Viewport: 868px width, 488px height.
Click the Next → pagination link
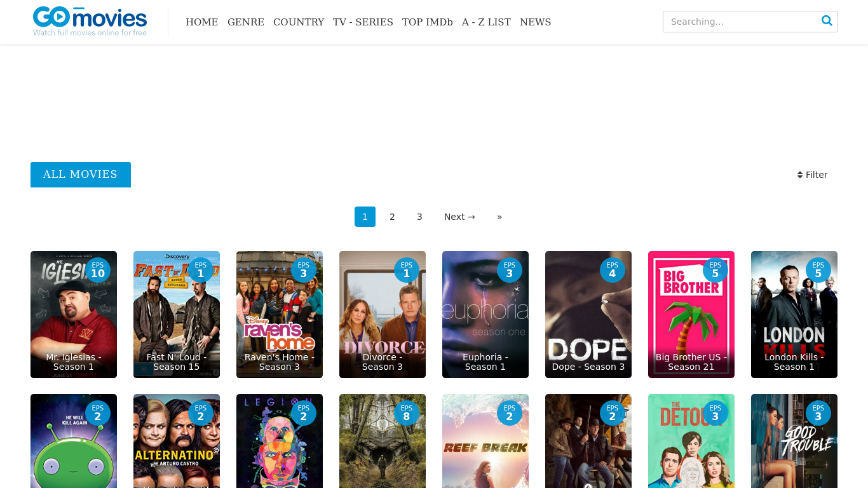[x=459, y=217]
